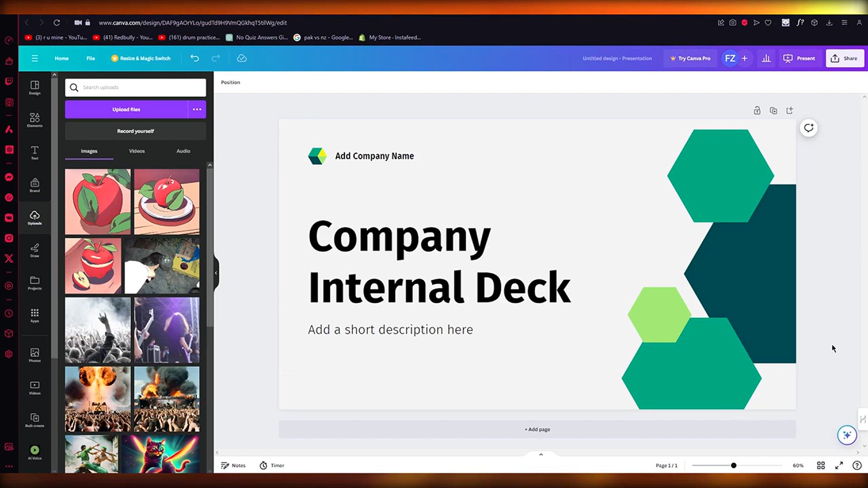
Task: Expand the page thumbnails chevron
Action: (x=541, y=454)
